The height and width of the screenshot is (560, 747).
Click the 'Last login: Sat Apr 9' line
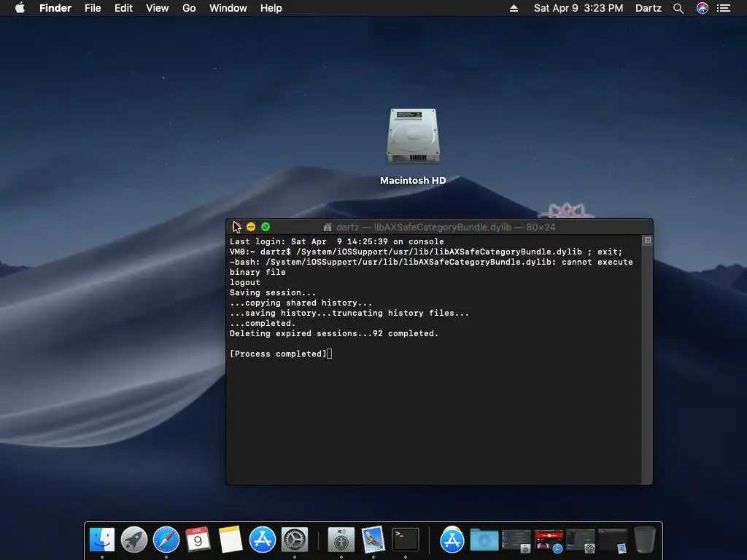pos(337,241)
